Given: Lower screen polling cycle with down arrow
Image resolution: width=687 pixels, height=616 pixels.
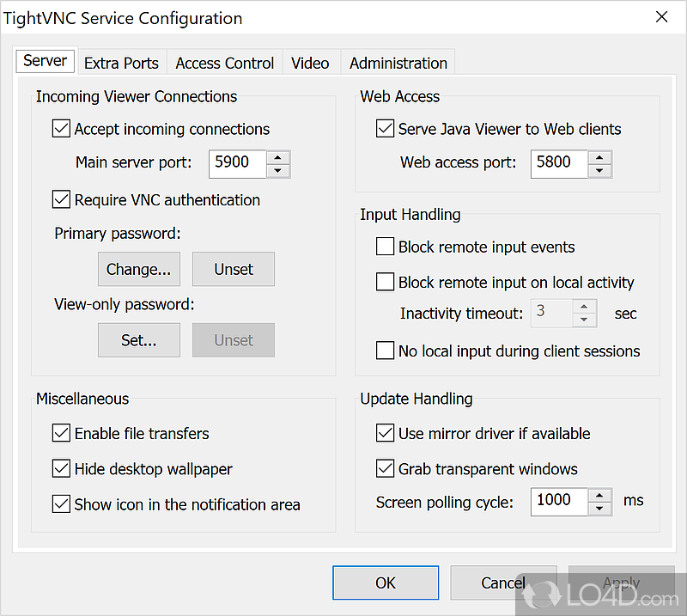Looking at the screenshot, I should 600,508.
